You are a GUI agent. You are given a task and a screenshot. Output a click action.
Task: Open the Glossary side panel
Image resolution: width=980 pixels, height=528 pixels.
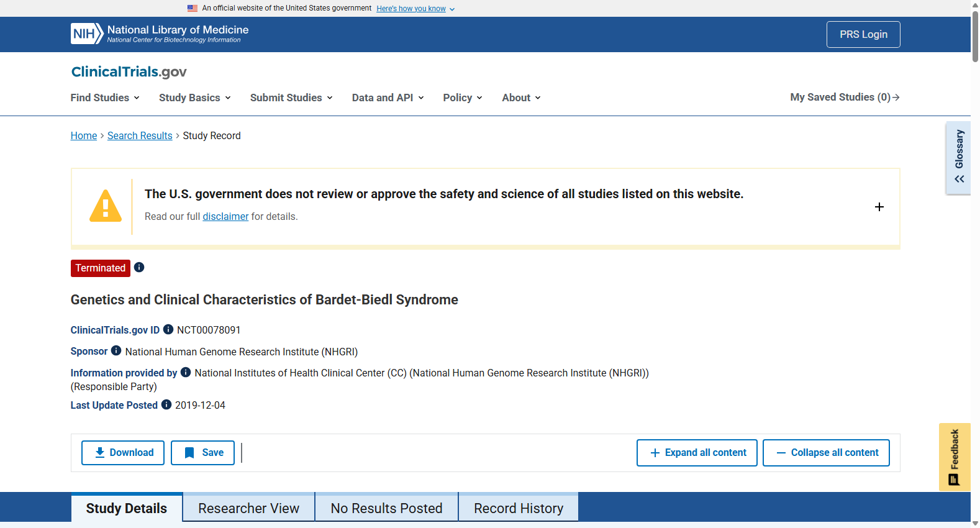[x=959, y=158]
